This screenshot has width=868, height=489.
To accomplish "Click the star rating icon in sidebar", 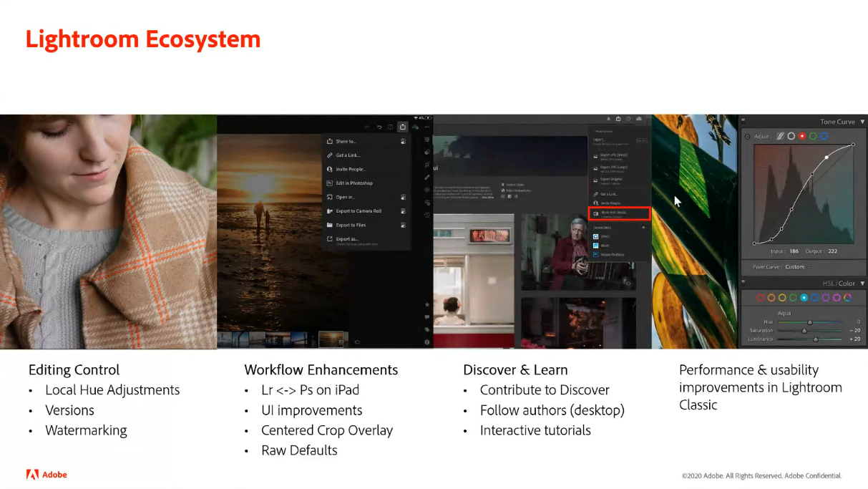I will [427, 304].
